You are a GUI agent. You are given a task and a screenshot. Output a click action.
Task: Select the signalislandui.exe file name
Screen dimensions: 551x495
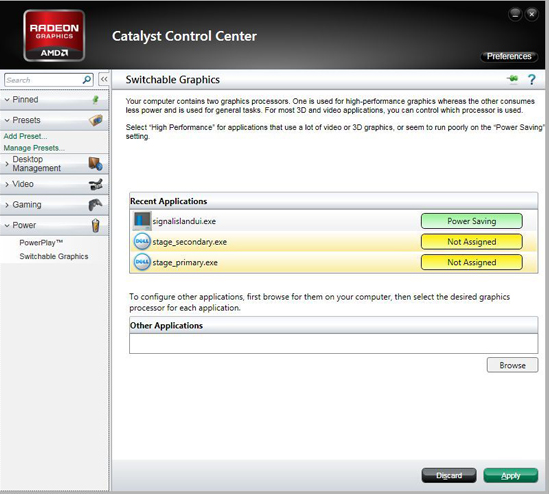(184, 221)
